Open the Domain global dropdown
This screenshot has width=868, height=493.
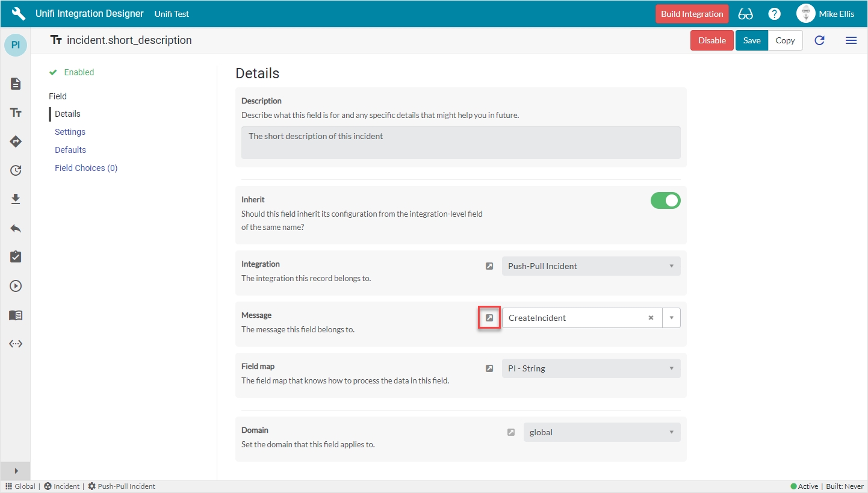[x=601, y=432]
